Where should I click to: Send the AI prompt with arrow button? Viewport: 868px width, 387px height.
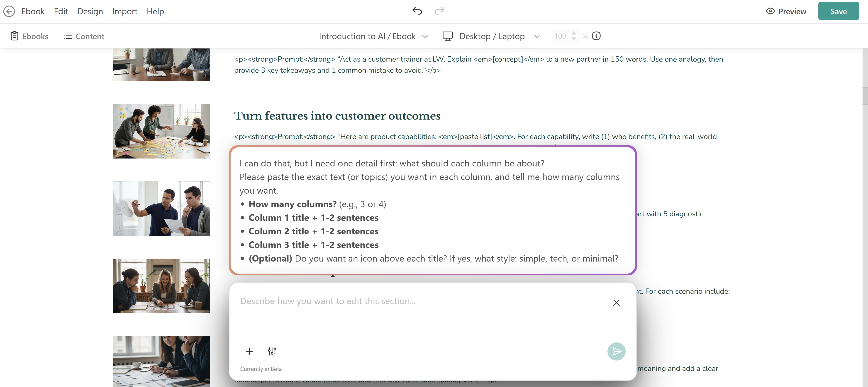click(x=616, y=351)
